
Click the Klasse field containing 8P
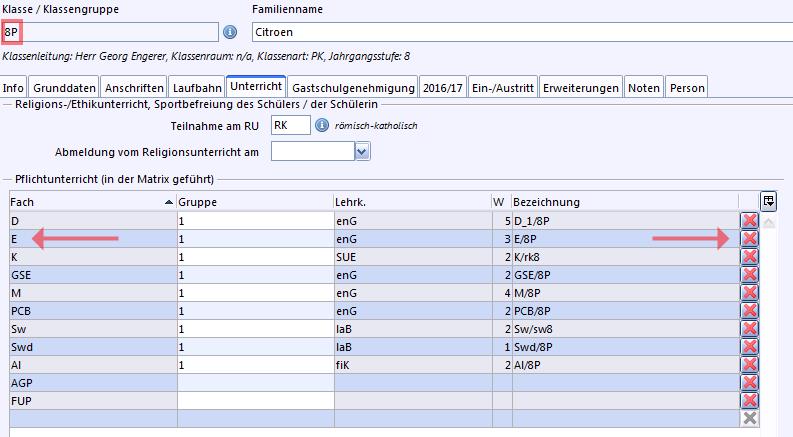click(110, 32)
